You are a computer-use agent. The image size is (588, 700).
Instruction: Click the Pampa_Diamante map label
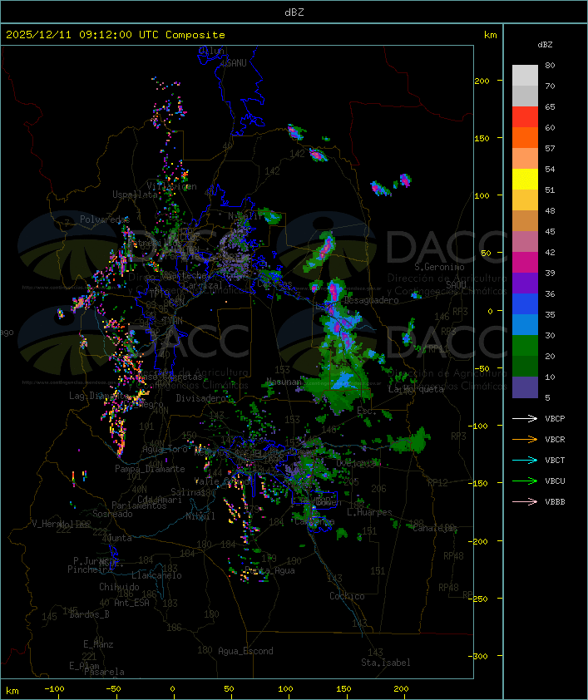[150, 469]
